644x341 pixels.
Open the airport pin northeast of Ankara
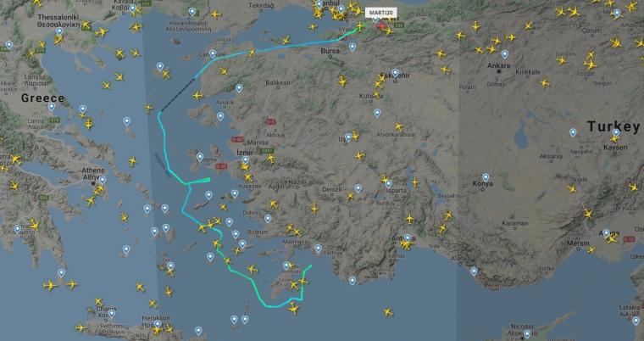[x=504, y=54]
